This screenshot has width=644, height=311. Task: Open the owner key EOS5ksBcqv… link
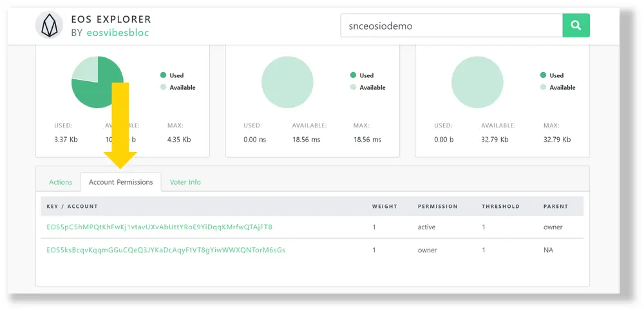click(x=166, y=250)
